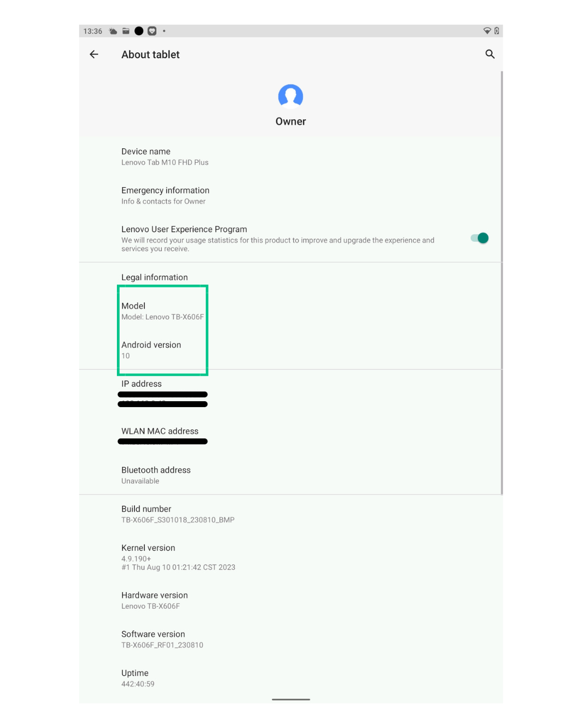The width and height of the screenshot is (582, 728).
Task: Tap the Wi-Fi status bar icon
Action: coord(487,31)
